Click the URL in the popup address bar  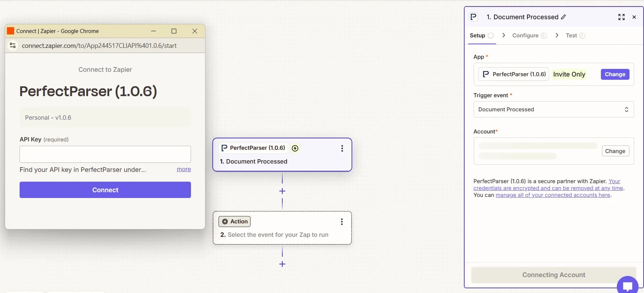[99, 46]
